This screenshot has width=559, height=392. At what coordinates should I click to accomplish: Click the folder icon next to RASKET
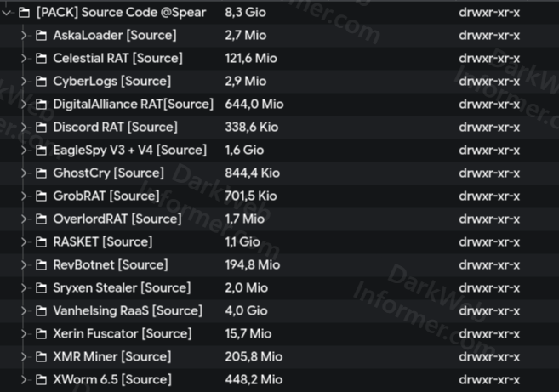click(x=41, y=242)
